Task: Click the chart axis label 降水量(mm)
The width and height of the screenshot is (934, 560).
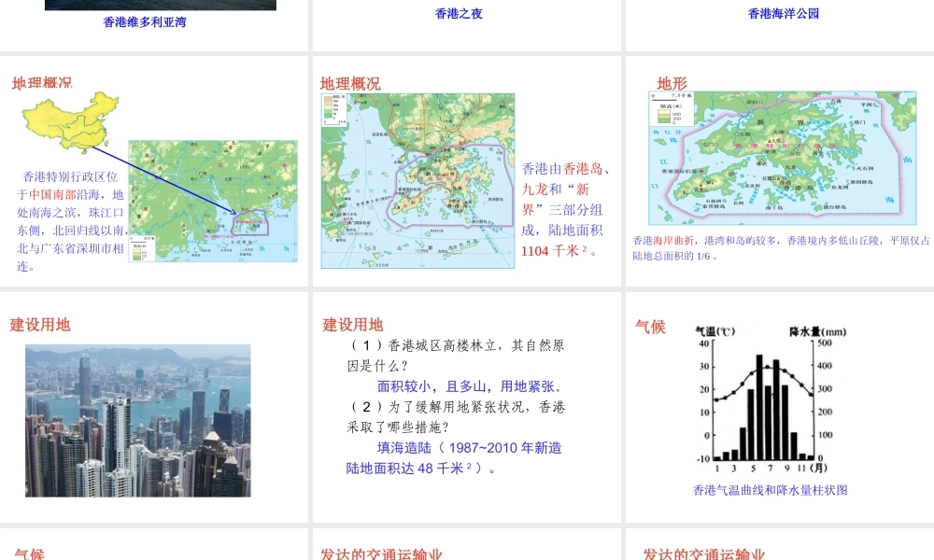Action: [818, 331]
